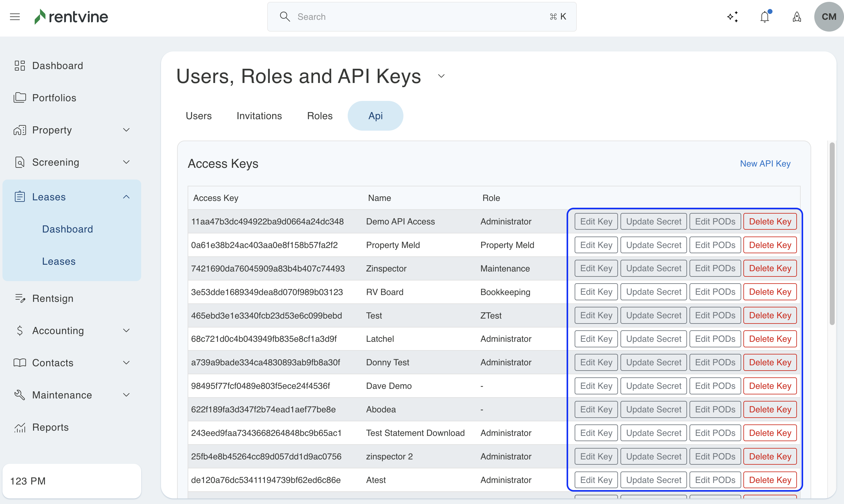The image size is (844, 504).
Task: Open Rentsign from sidebar
Action: (x=53, y=298)
